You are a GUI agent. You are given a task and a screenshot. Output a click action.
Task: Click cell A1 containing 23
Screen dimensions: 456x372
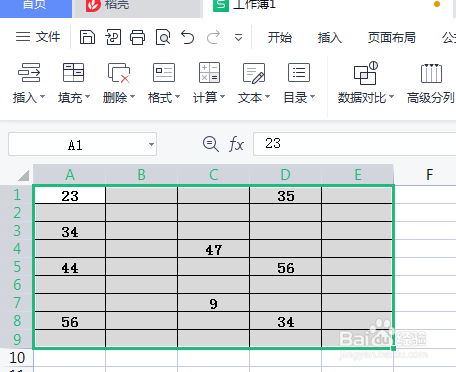[70, 195]
